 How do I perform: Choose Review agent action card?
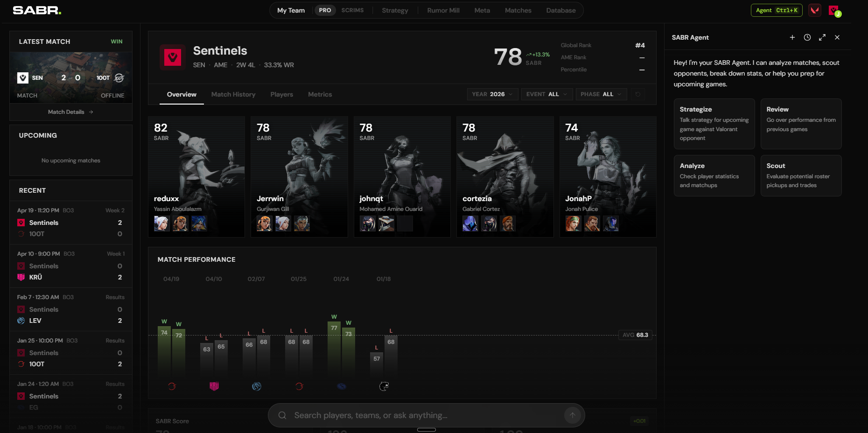click(x=801, y=124)
